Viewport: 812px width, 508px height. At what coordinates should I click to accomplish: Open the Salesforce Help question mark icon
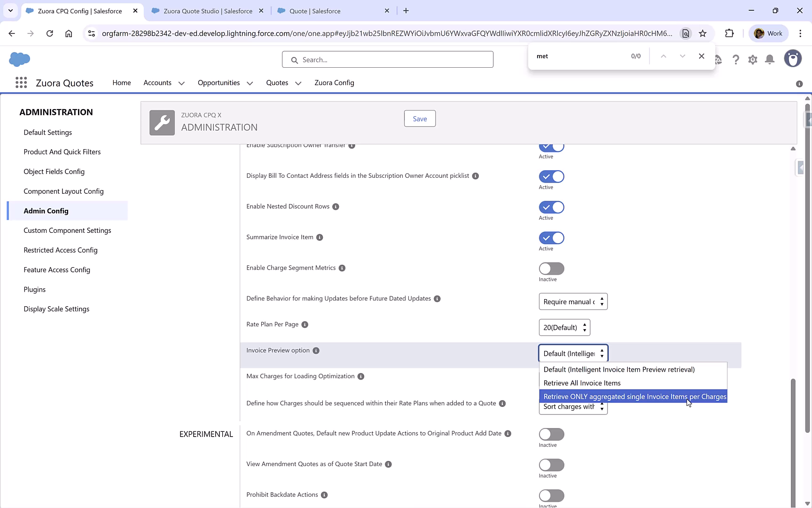(736, 59)
